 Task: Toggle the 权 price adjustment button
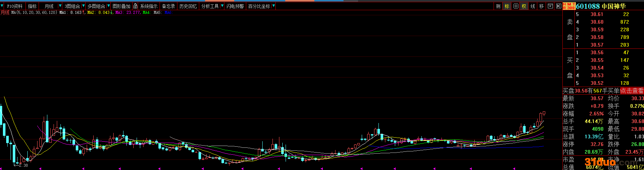tap(524, 6)
